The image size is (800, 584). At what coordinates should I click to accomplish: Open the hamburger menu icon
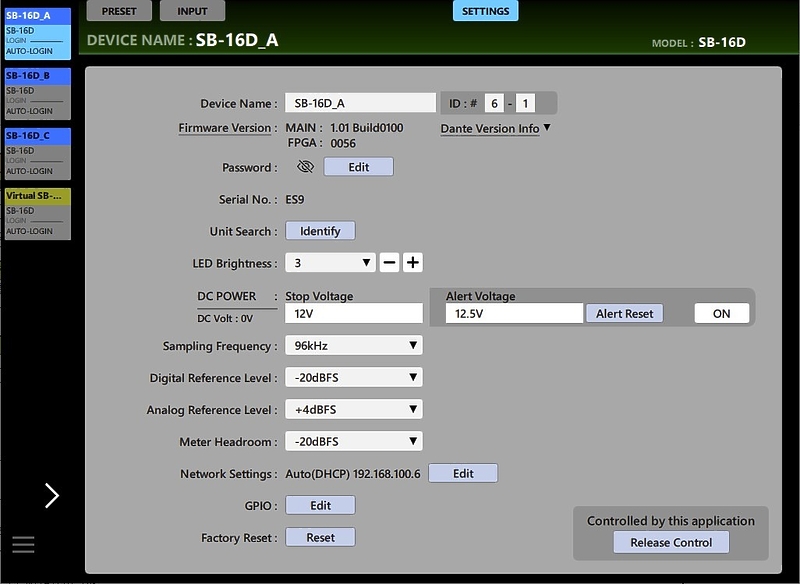(x=23, y=544)
